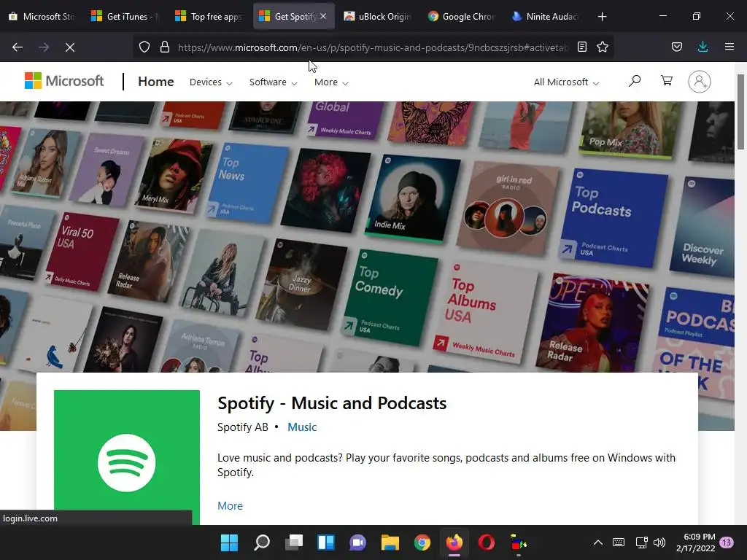Screen dimensions: 747x560
Task: Open tracking protection shield icon
Action: [144, 47]
